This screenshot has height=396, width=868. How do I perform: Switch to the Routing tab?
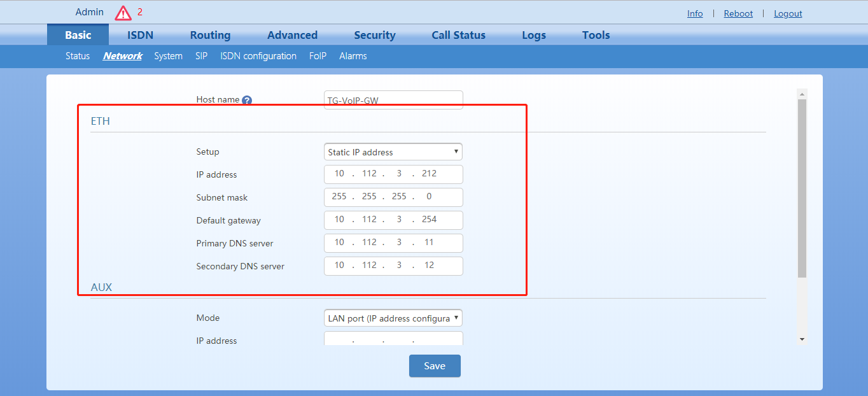point(210,35)
